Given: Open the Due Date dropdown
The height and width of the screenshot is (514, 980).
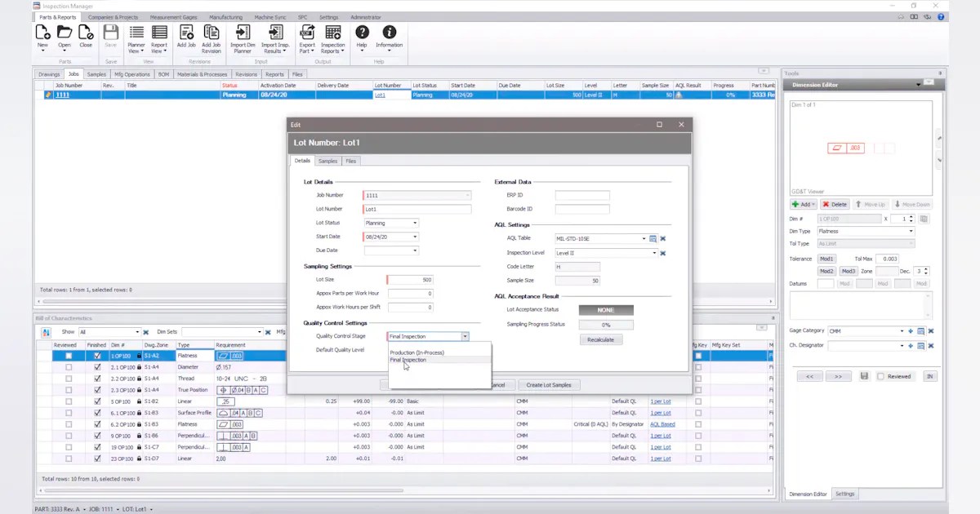Looking at the screenshot, I should pyautogui.click(x=415, y=250).
